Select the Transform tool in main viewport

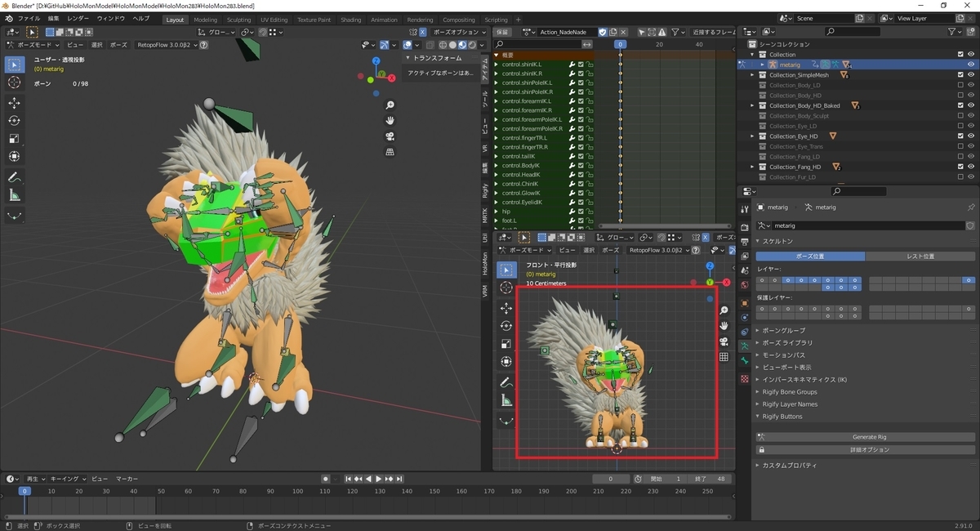click(x=15, y=156)
